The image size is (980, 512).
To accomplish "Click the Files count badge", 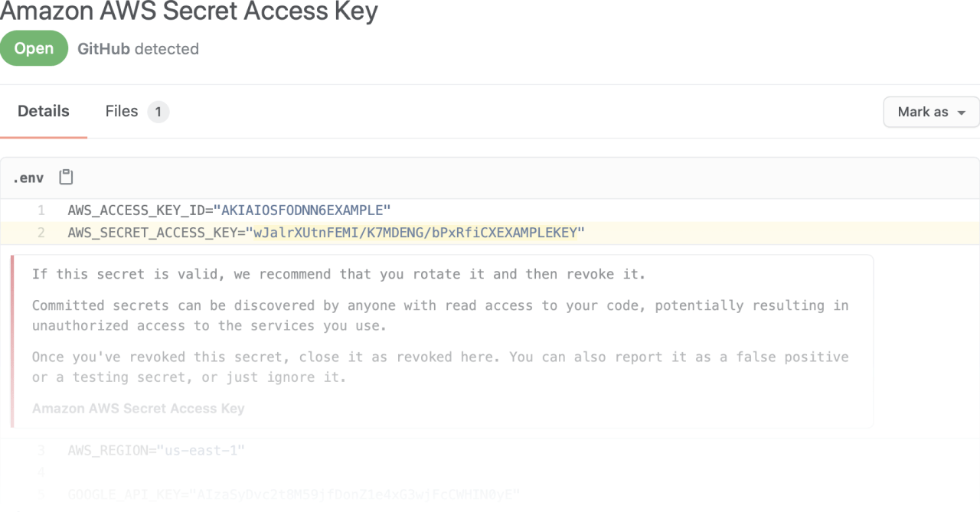I will [x=158, y=112].
